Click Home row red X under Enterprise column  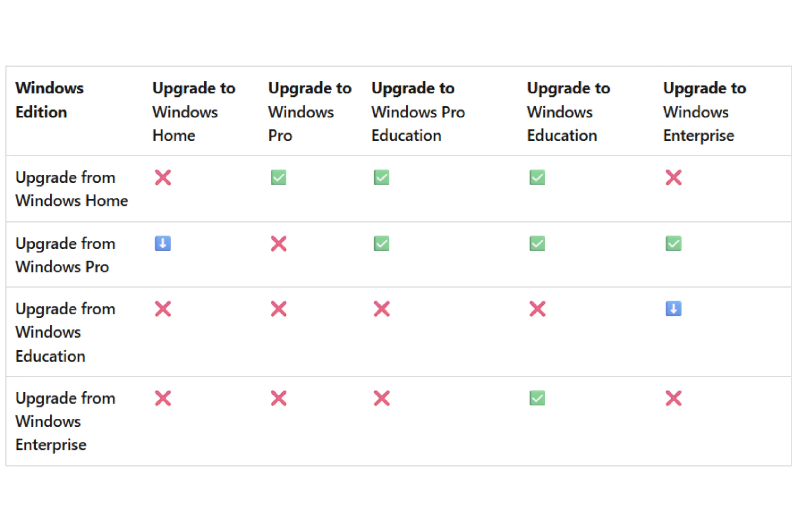click(673, 177)
